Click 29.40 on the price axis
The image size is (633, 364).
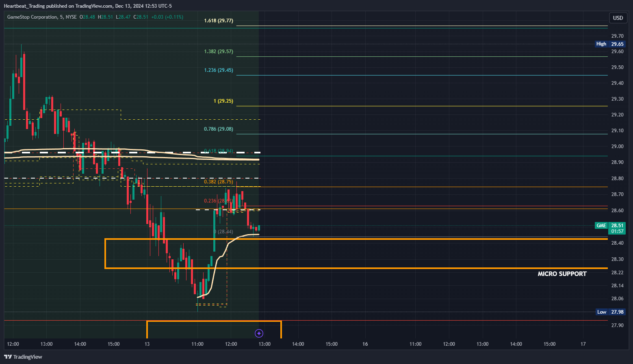point(617,83)
